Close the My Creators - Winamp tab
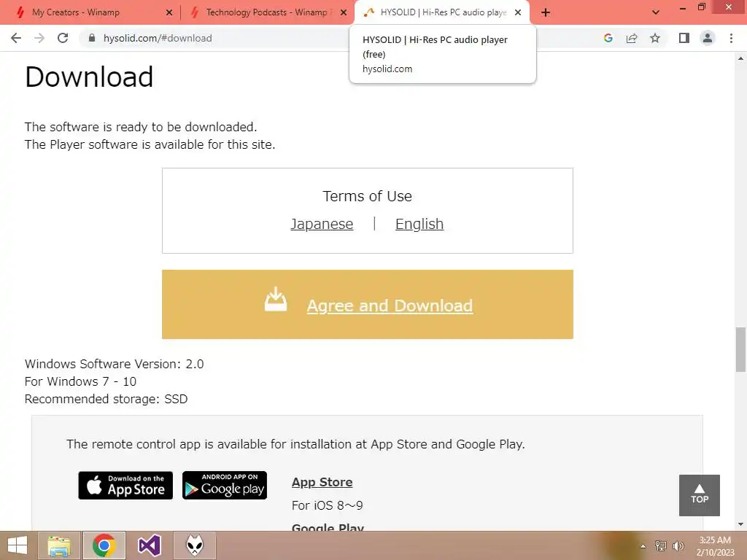This screenshot has height=560, width=747. [169, 12]
